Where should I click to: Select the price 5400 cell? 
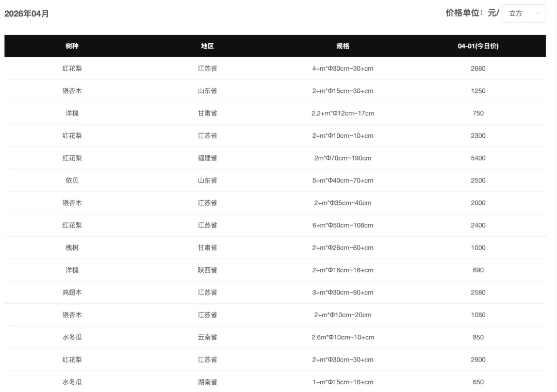click(x=478, y=158)
